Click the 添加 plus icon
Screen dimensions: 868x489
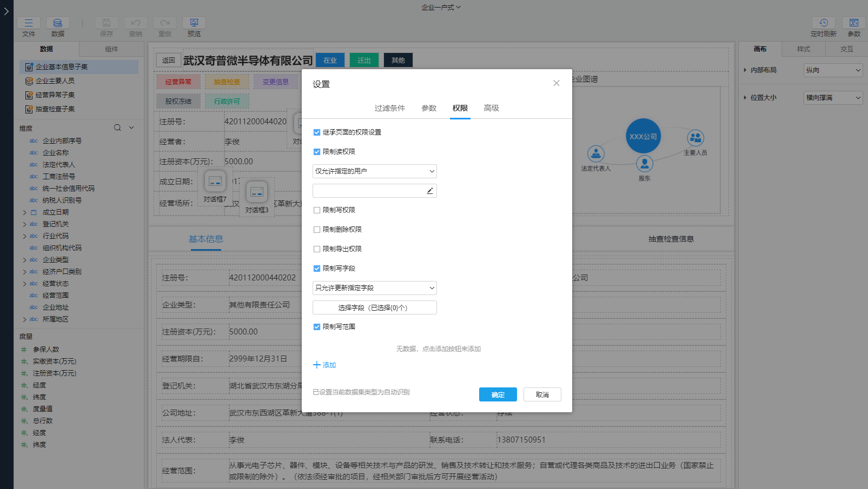coord(317,365)
